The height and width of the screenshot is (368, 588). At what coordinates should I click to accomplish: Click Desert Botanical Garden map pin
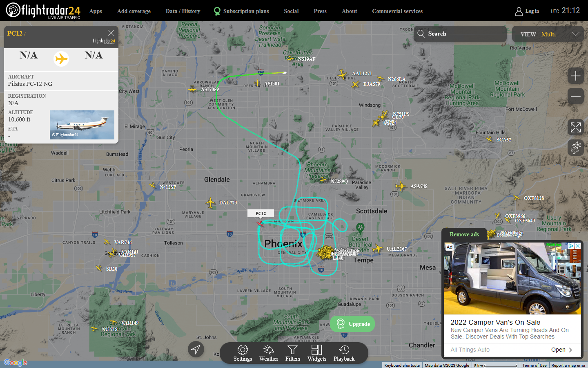(360, 228)
